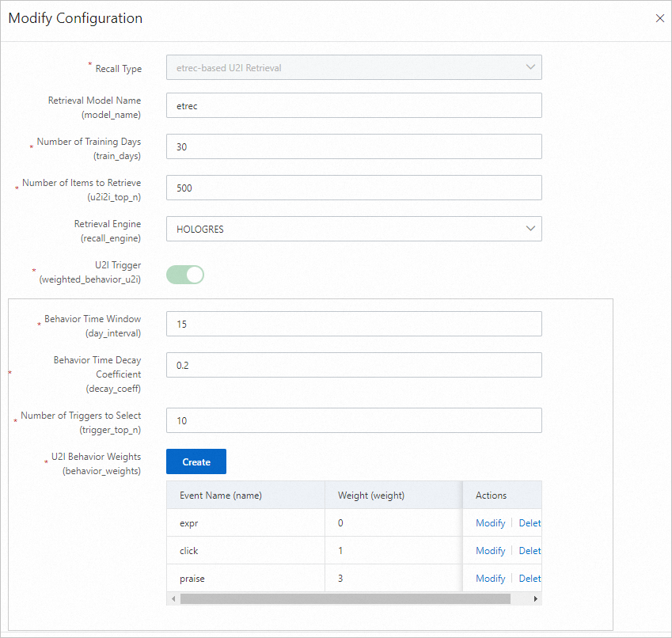
Task: Click the table's left scroll arrow
Action: click(173, 599)
